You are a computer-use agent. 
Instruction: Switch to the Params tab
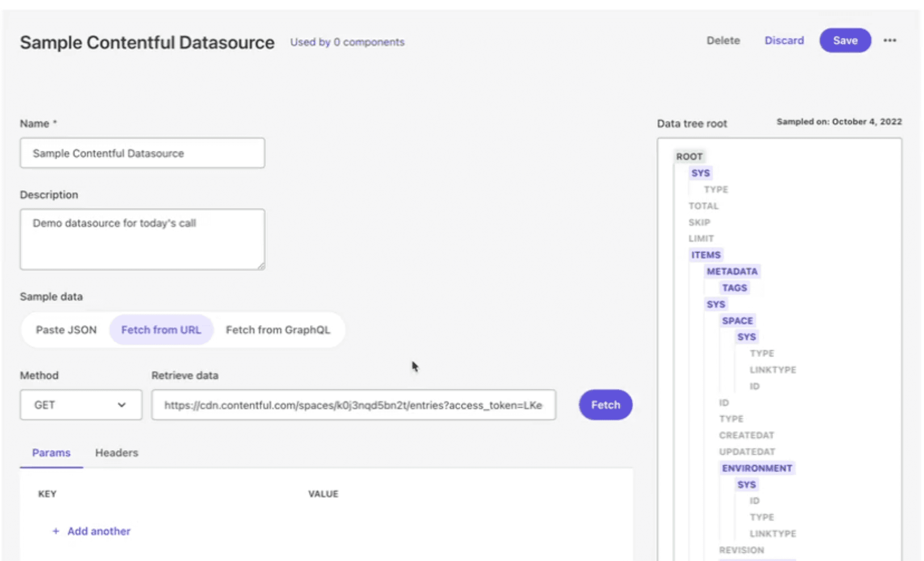[51, 452]
